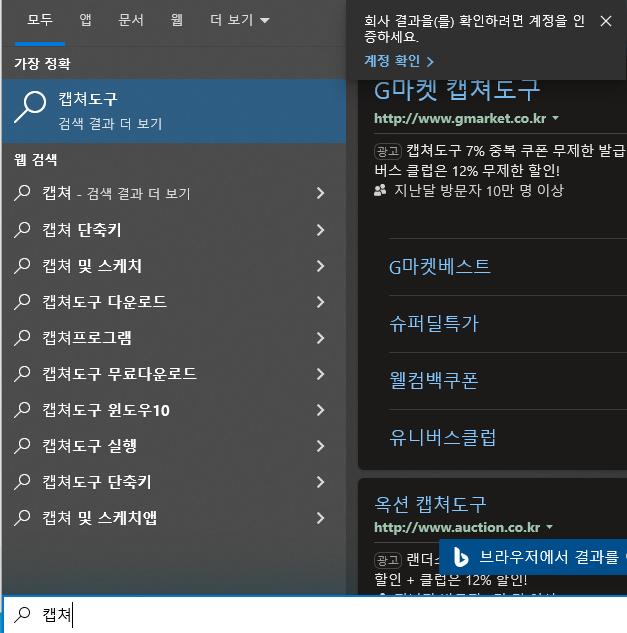Expand the arrow next to 캡쳐도구 단축키

click(x=321, y=482)
